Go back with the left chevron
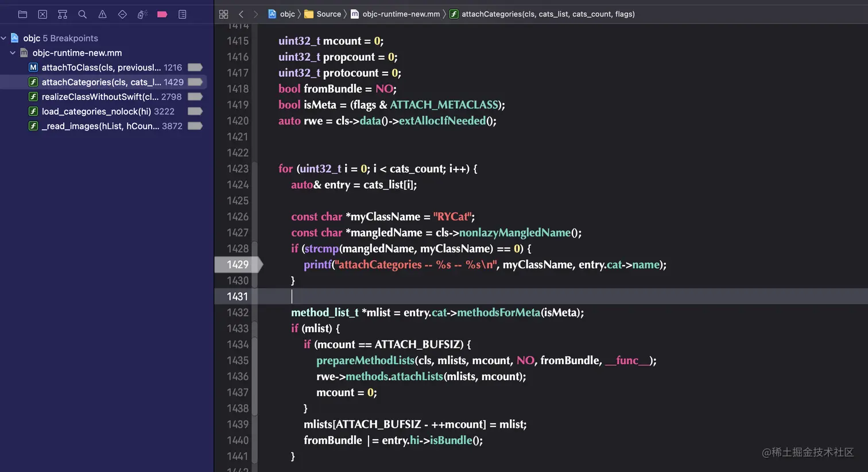This screenshot has height=472, width=868. coord(241,14)
